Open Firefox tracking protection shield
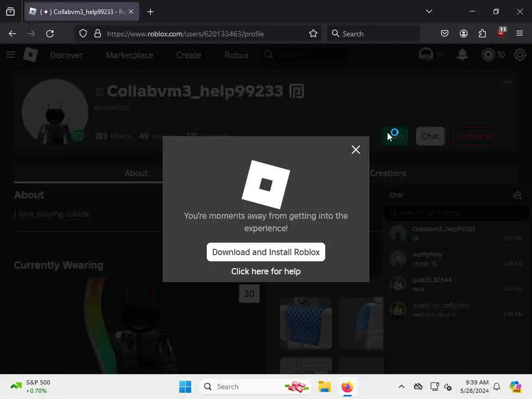This screenshot has width=532, height=399. point(83,34)
